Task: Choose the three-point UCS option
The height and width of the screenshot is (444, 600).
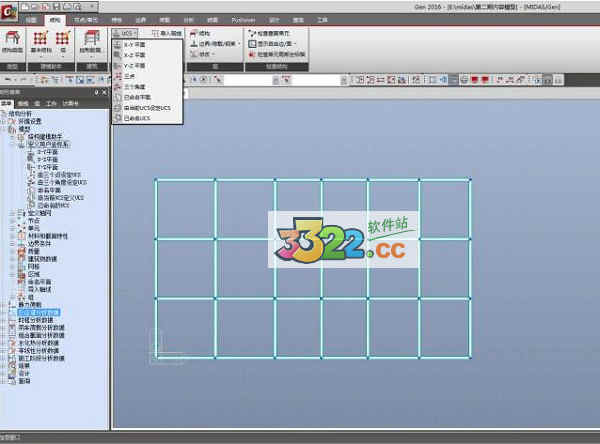Action: (129, 76)
